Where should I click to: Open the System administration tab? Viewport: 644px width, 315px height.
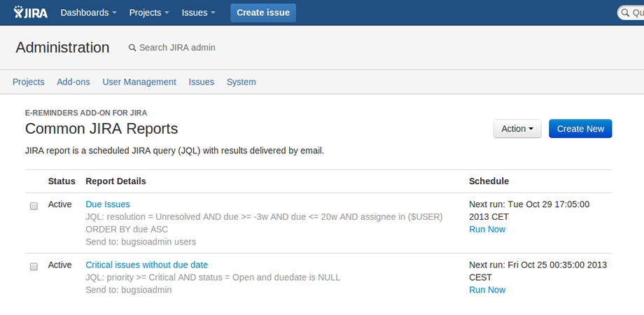point(241,82)
